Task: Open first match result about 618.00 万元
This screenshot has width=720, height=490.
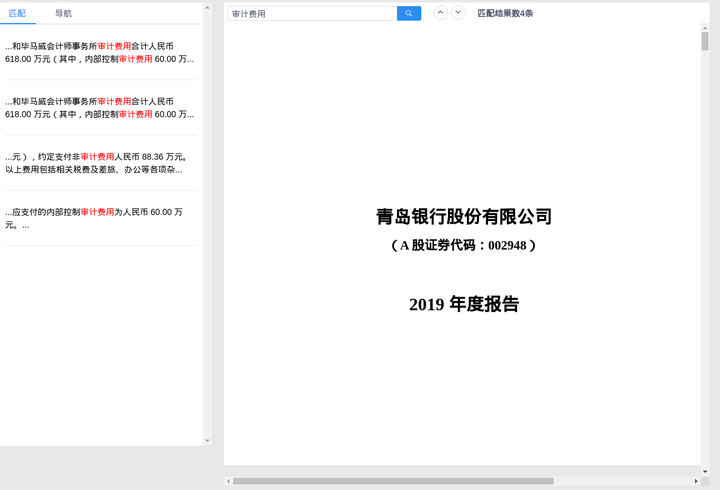Action: pyautogui.click(x=101, y=52)
